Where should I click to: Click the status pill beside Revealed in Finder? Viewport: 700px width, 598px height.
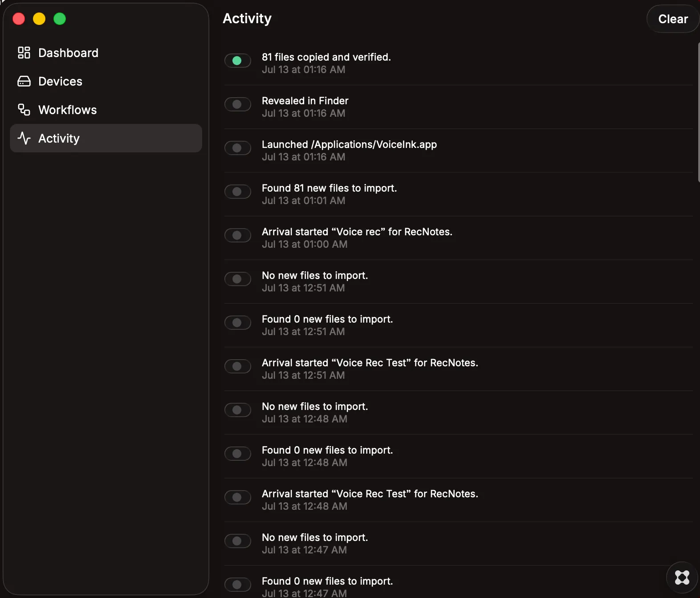237,104
